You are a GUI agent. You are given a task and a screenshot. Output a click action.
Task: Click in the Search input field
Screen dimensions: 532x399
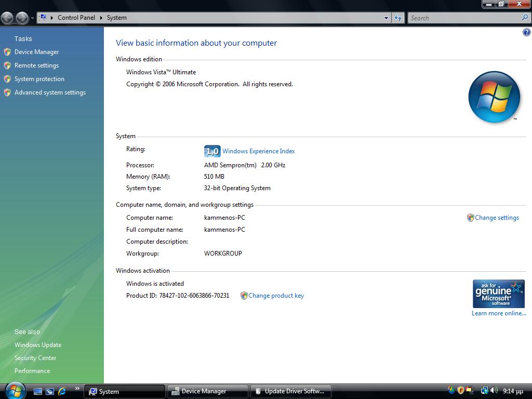[x=464, y=18]
